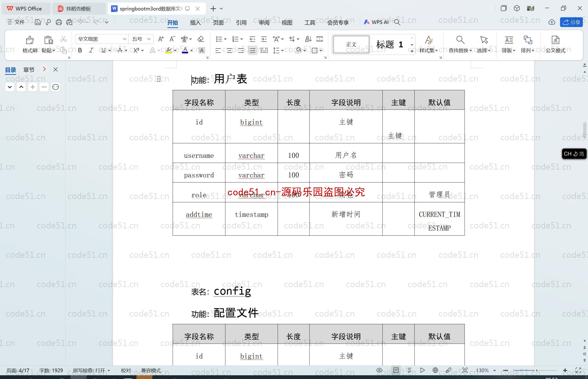Toggle the 目录 panel visibility

[55, 69]
